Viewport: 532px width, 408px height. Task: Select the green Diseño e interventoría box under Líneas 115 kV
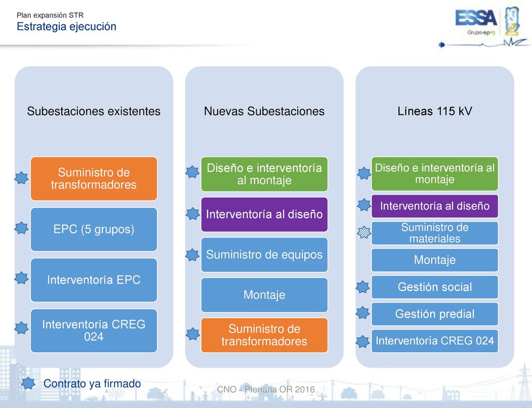point(435,174)
